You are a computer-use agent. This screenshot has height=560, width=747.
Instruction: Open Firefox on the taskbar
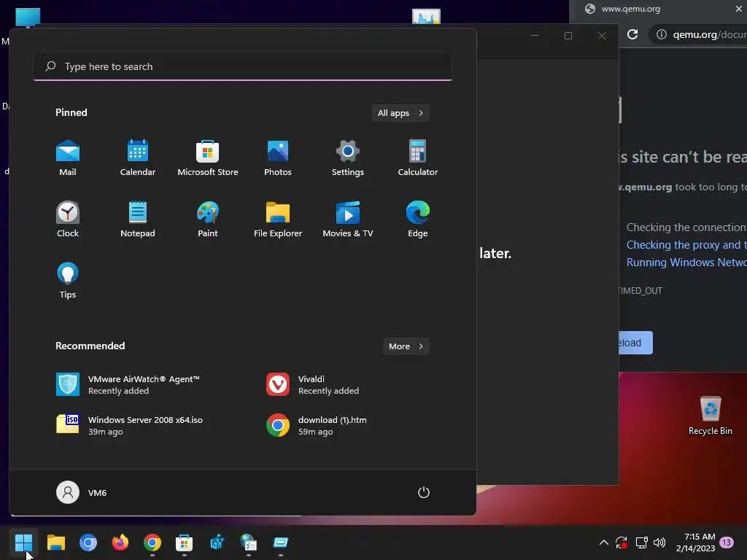120,542
